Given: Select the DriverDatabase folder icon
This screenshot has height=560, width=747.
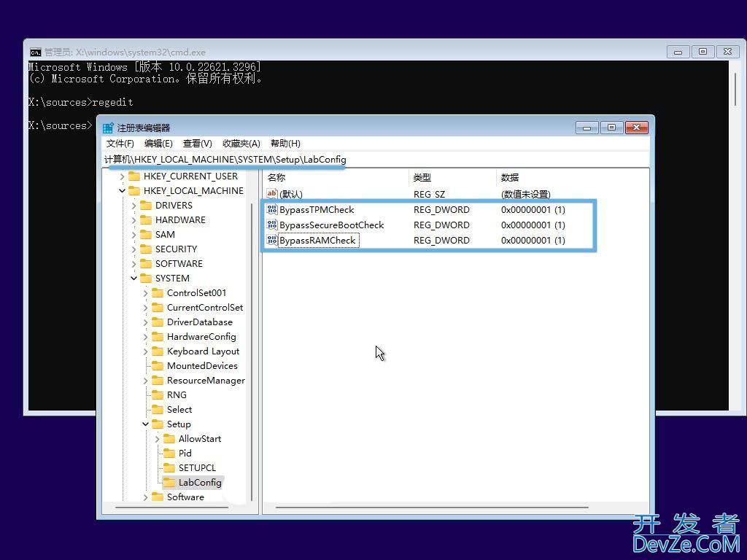Looking at the screenshot, I should 158,322.
